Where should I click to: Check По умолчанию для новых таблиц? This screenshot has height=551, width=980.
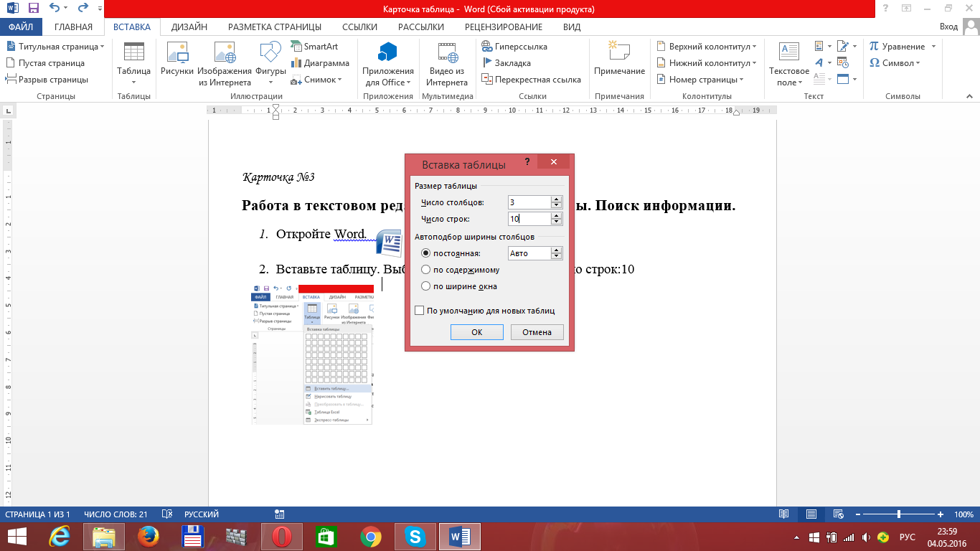[420, 311]
